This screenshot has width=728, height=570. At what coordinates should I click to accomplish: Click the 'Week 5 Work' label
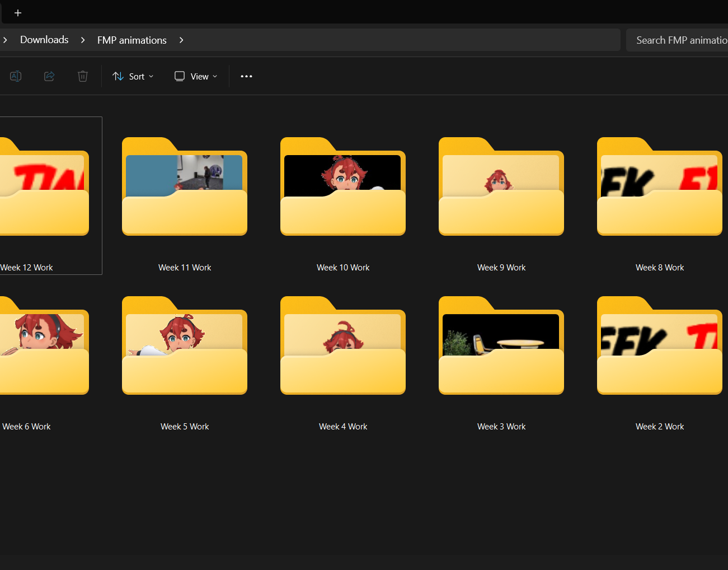tap(185, 427)
